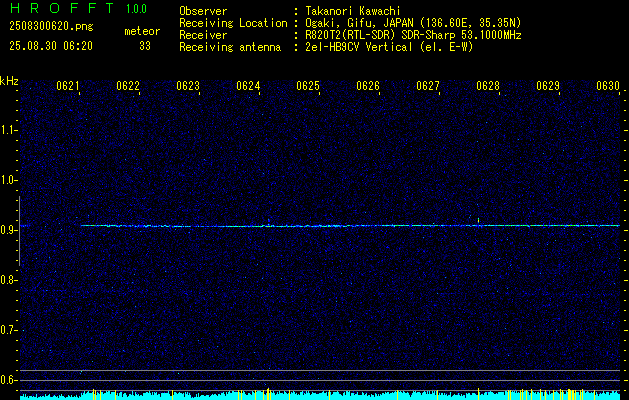Viewport: 629px width, 400px height.
Task: Click time marker 0627
Action: [428, 86]
